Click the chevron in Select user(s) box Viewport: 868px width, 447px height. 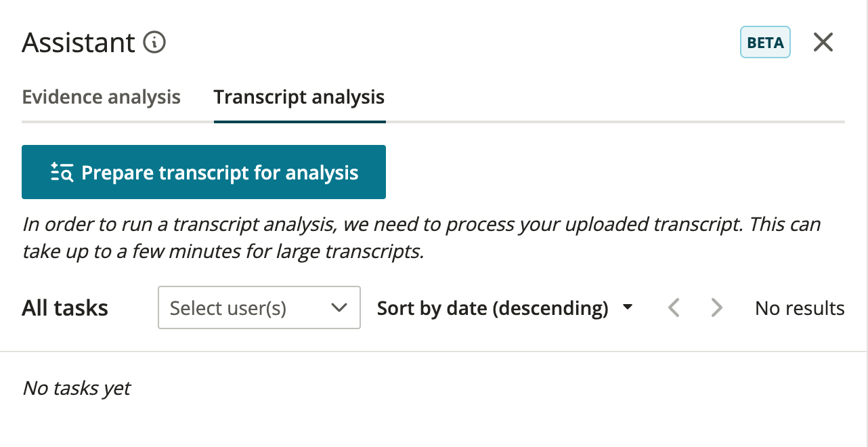[x=339, y=308]
